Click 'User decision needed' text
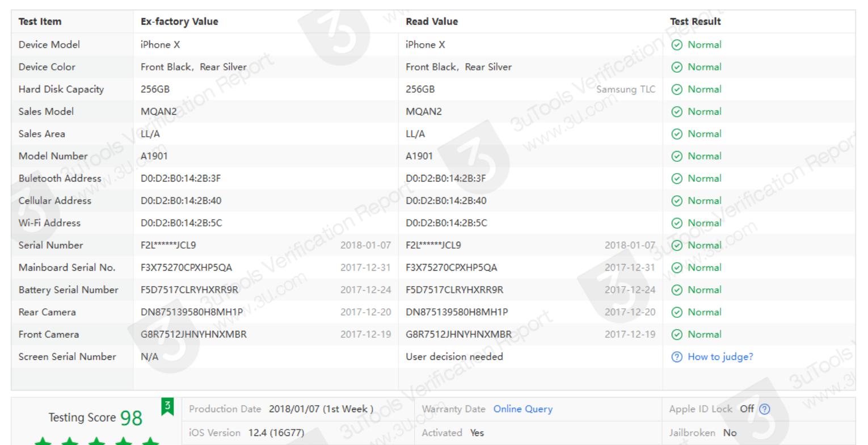This screenshot has width=868, height=445. coord(454,356)
